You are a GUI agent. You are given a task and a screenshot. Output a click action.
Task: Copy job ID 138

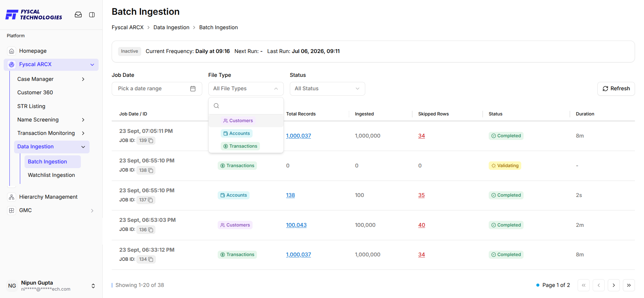pyautogui.click(x=151, y=170)
